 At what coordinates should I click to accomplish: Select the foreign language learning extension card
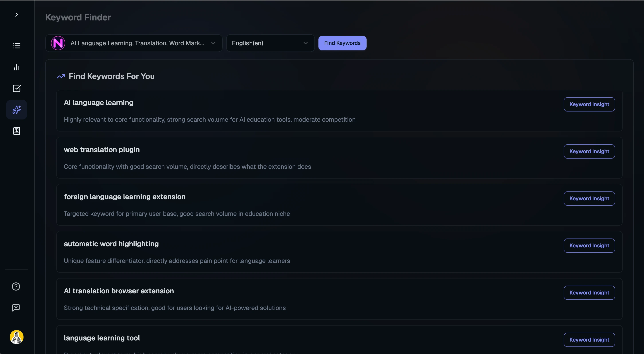(x=300, y=204)
